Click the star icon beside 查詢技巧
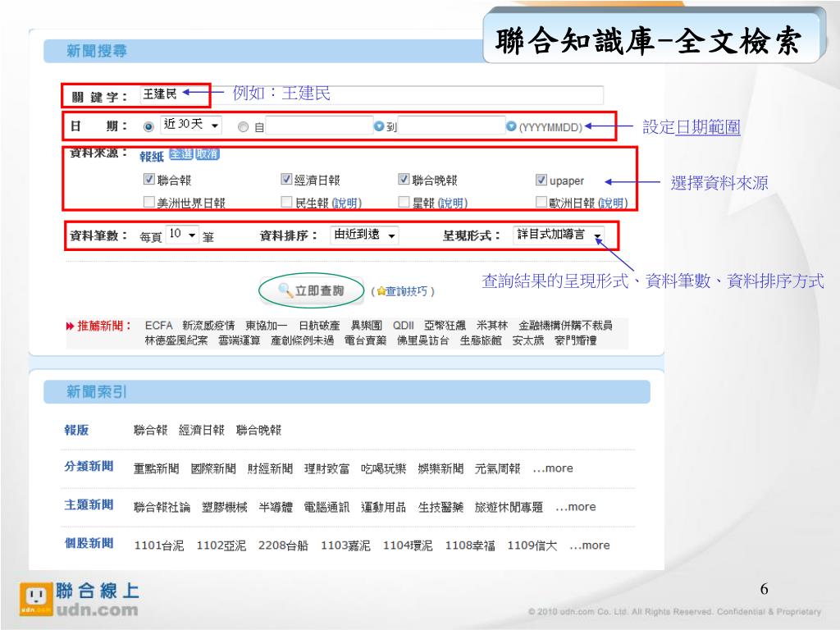840x630 pixels. tap(381, 291)
